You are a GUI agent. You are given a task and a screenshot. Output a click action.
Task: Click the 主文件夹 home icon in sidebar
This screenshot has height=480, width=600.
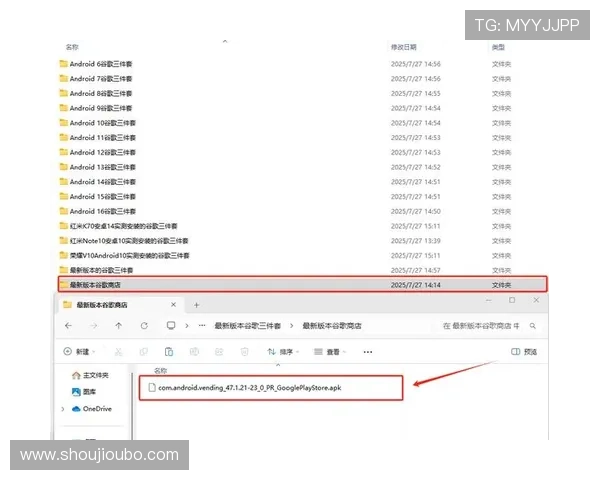(76, 375)
